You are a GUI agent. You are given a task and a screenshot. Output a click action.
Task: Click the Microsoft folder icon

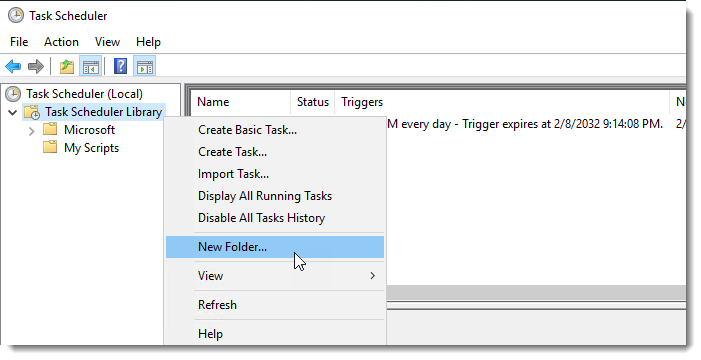tap(50, 130)
